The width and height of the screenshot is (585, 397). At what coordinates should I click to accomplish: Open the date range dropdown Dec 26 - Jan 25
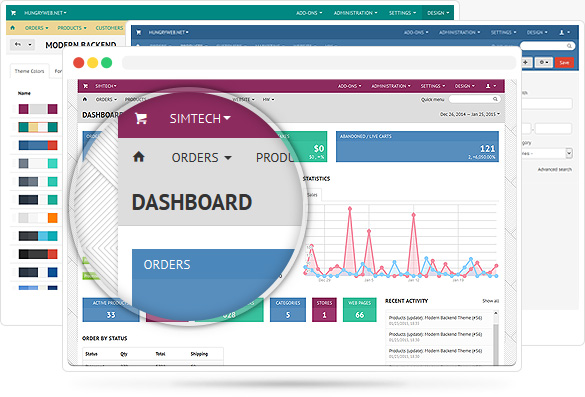coord(470,114)
